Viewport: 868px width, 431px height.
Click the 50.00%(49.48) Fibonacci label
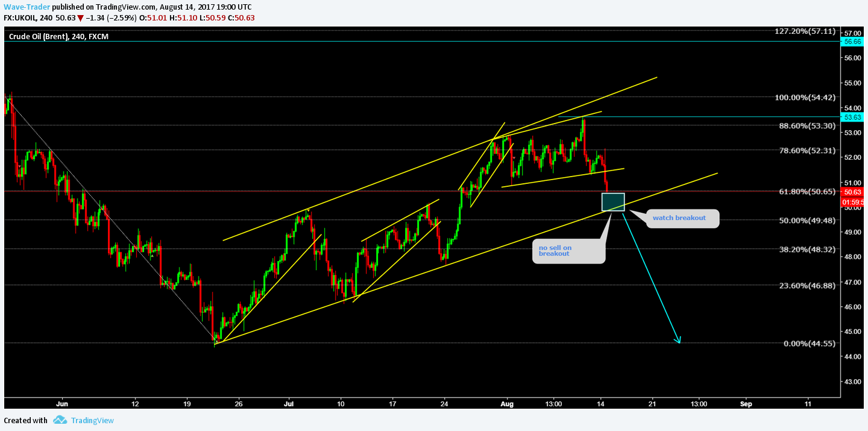point(808,220)
